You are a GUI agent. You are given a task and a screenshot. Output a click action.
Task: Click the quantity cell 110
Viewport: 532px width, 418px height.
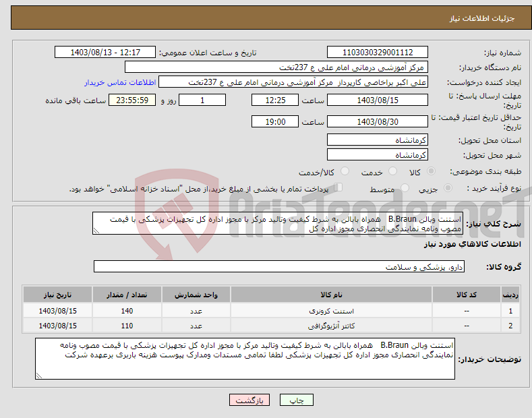[127, 326]
